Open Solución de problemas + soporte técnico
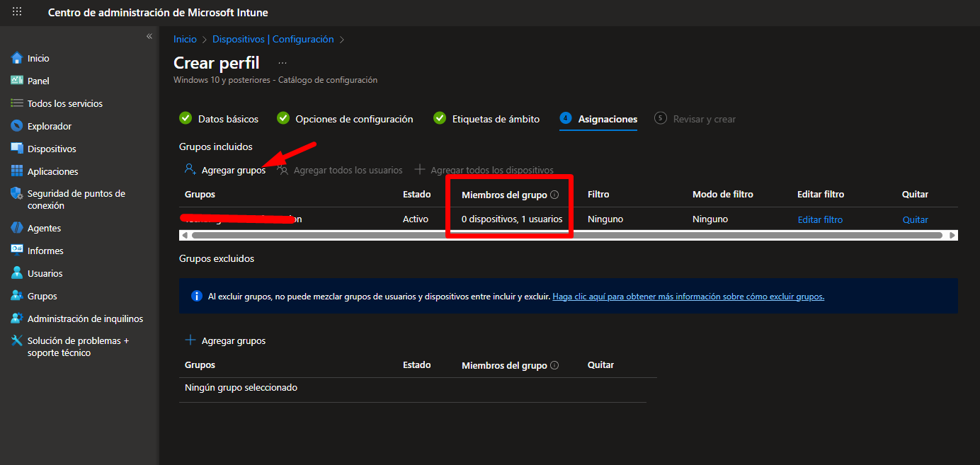 78,347
